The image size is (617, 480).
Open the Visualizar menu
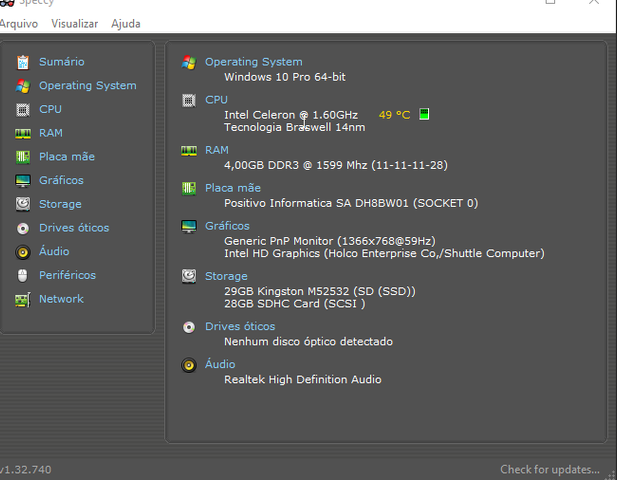point(74,24)
